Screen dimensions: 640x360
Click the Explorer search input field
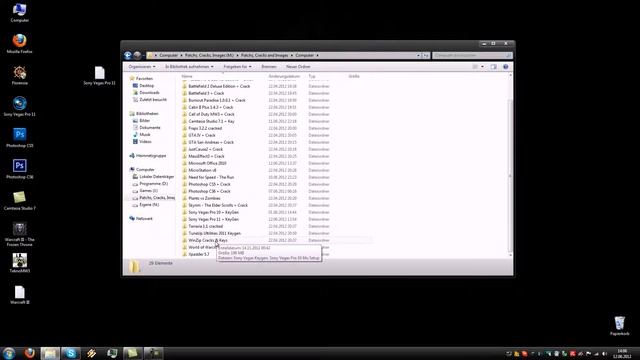tap(472, 55)
